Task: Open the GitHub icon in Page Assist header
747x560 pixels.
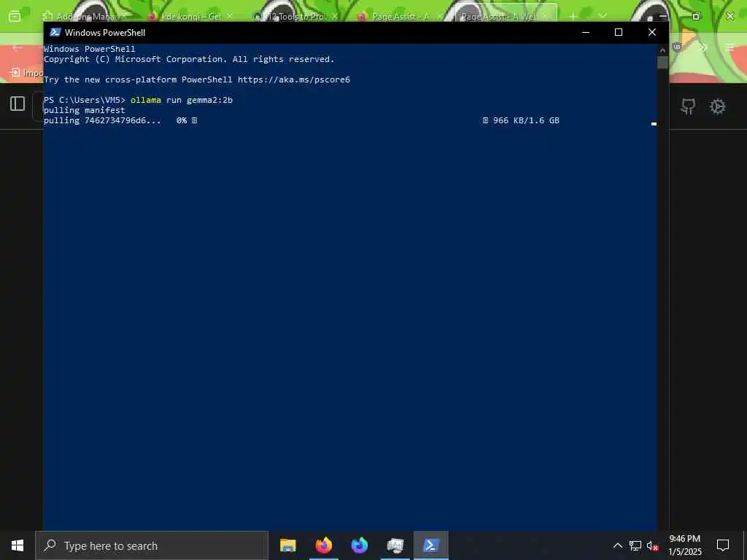Action: 687,106
